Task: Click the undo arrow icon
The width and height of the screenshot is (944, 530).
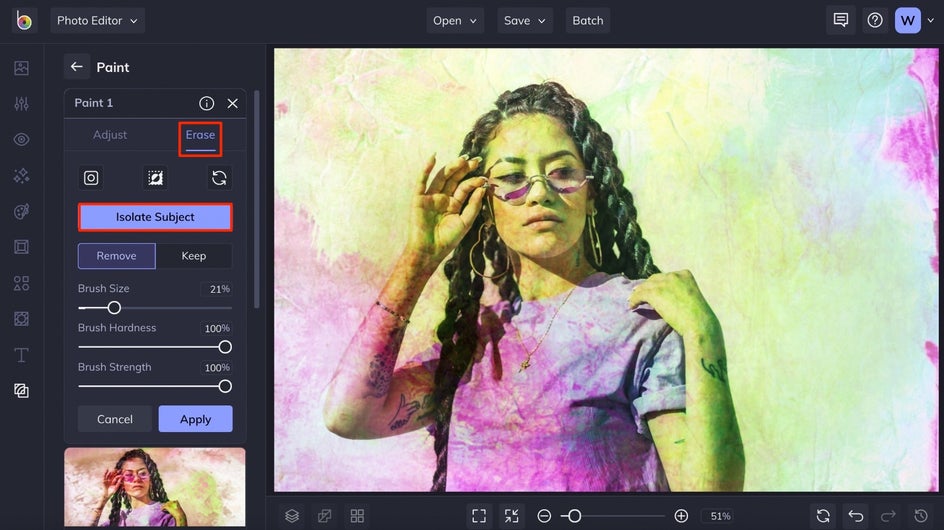Action: tap(856, 516)
